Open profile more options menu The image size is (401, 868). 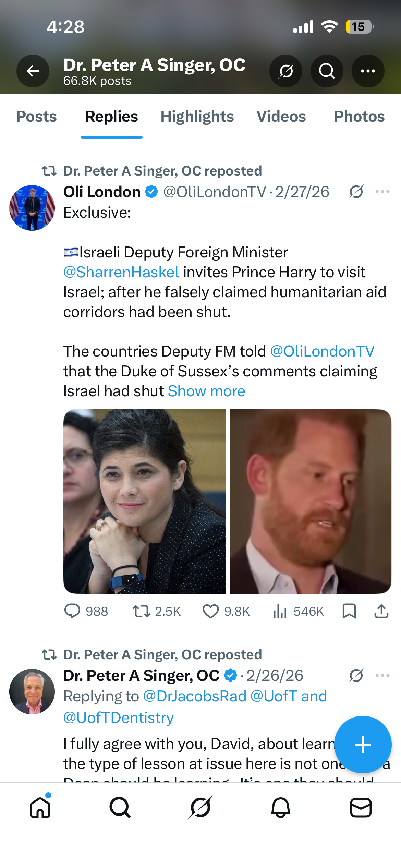(368, 71)
